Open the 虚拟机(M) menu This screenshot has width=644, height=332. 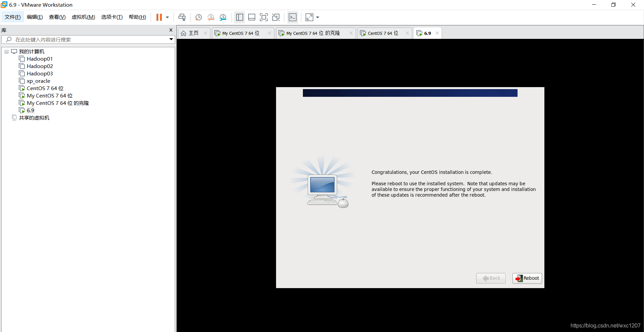pyautogui.click(x=84, y=17)
